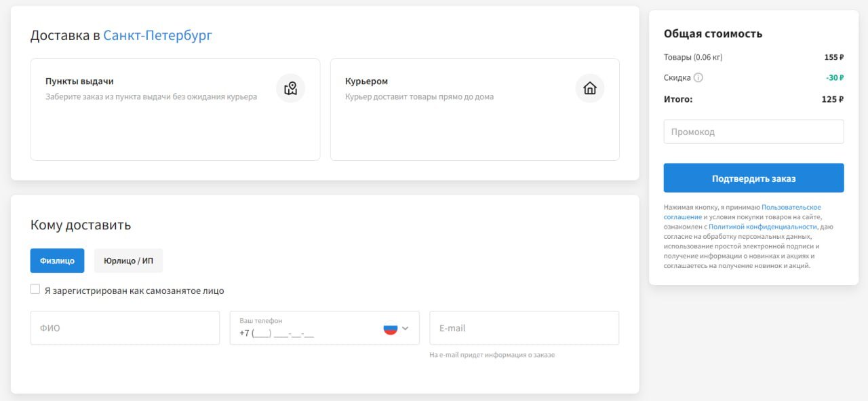
Task: Open the Политикой конфиденциальности link
Action: pos(762,227)
